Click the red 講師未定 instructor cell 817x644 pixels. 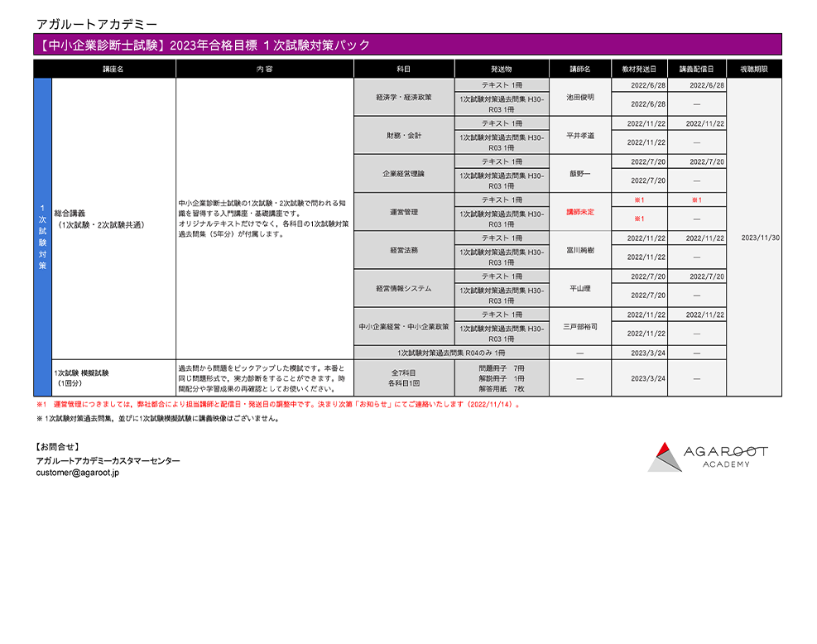click(579, 212)
